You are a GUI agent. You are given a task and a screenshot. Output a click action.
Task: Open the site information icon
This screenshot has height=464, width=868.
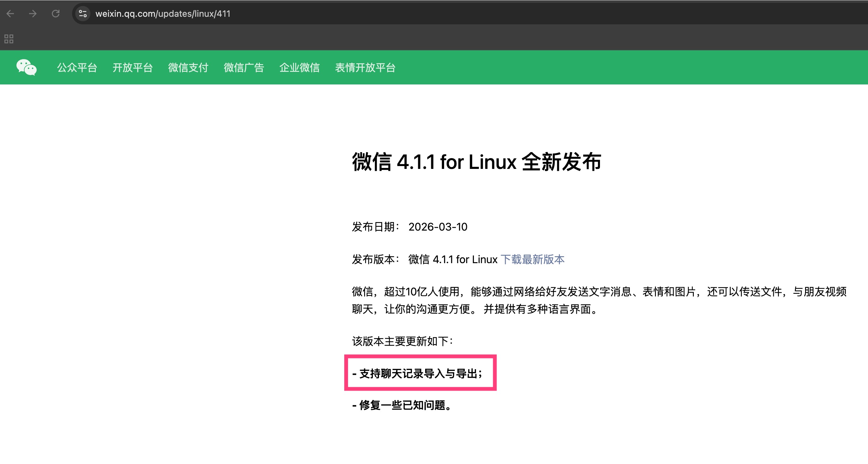83,14
